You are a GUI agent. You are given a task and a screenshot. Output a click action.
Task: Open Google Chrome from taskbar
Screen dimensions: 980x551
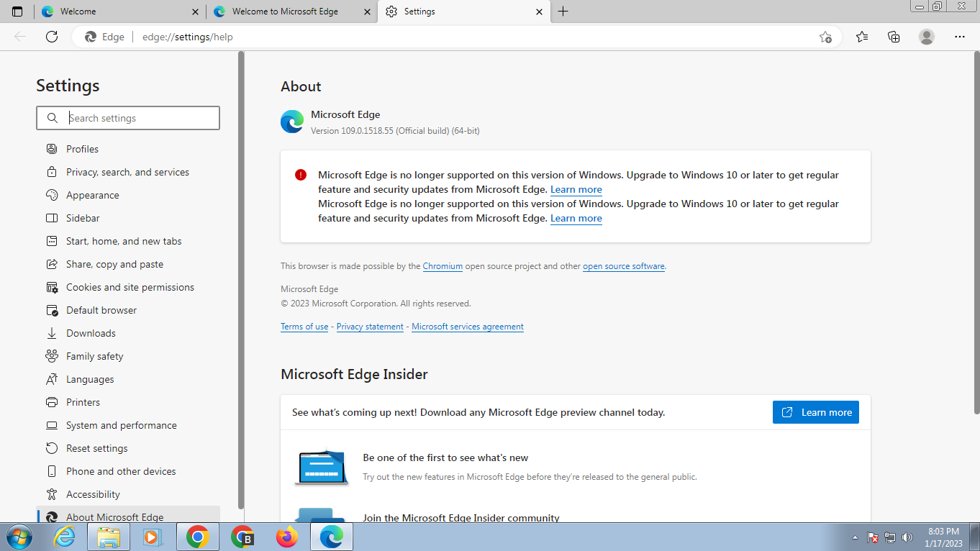point(197,537)
